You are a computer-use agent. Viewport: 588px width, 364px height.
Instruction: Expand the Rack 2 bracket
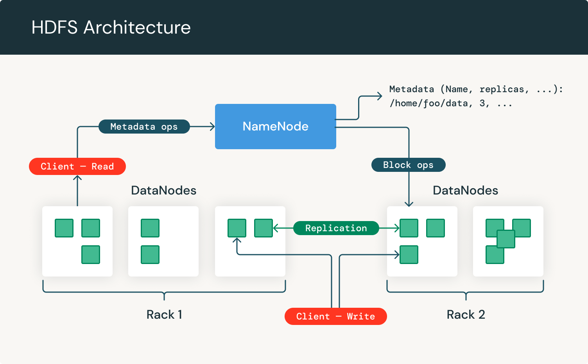[465, 291]
